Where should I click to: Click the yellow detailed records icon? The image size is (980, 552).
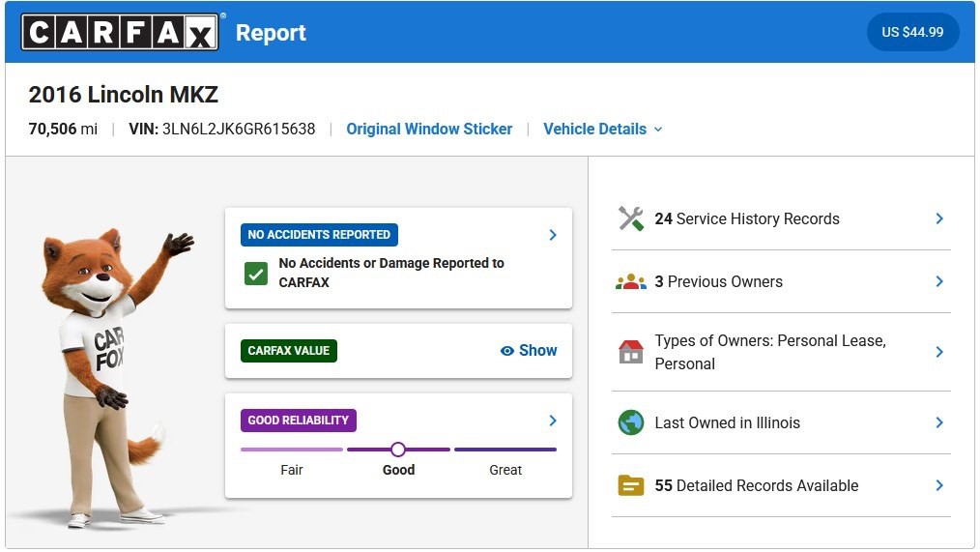(631, 485)
